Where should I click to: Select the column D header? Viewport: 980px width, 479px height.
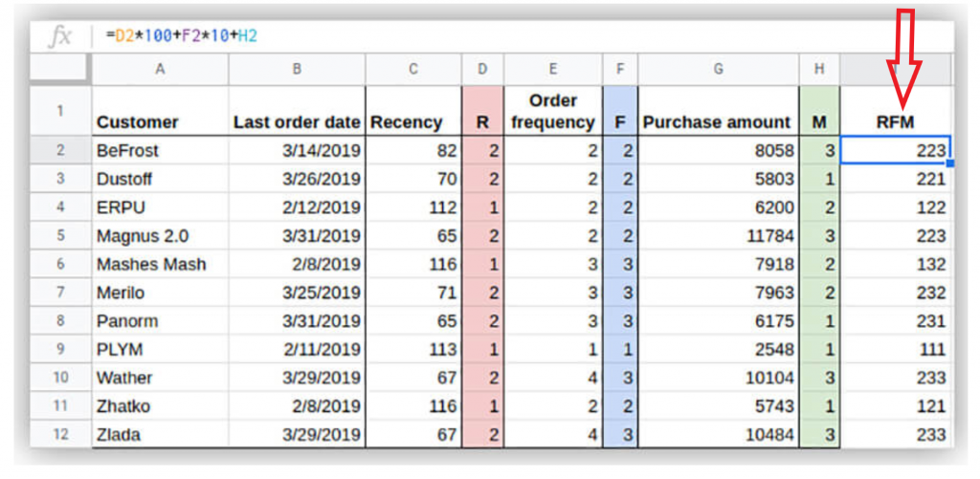(x=482, y=69)
